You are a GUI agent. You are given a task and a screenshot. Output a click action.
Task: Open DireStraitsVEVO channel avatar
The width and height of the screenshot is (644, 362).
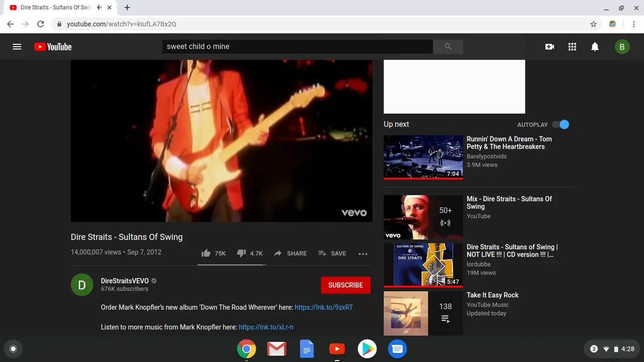pyautogui.click(x=82, y=285)
